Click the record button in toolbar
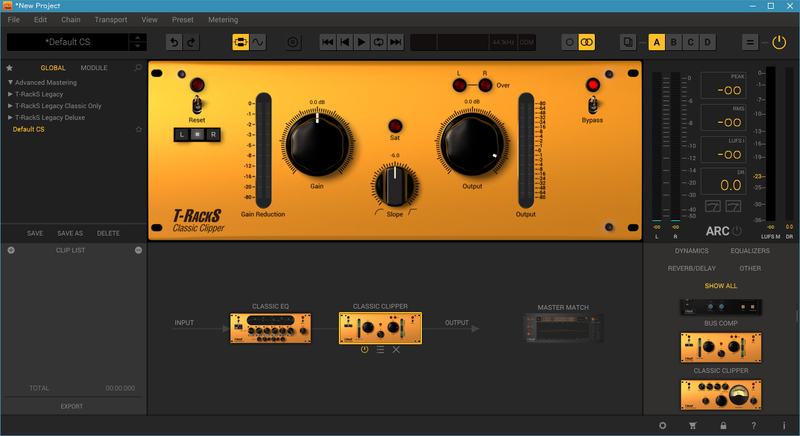 pyautogui.click(x=293, y=42)
